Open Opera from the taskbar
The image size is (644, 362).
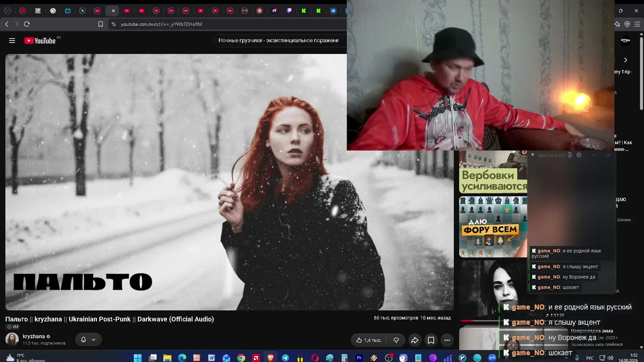pyautogui.click(x=315, y=358)
